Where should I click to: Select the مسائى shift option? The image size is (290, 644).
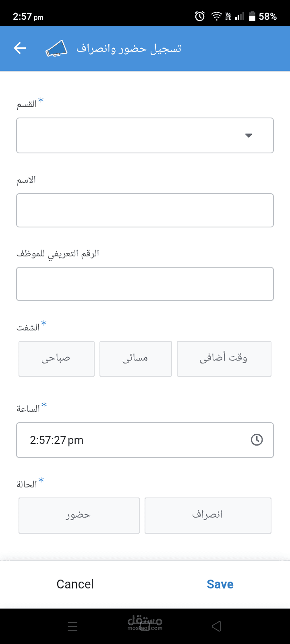point(136,359)
